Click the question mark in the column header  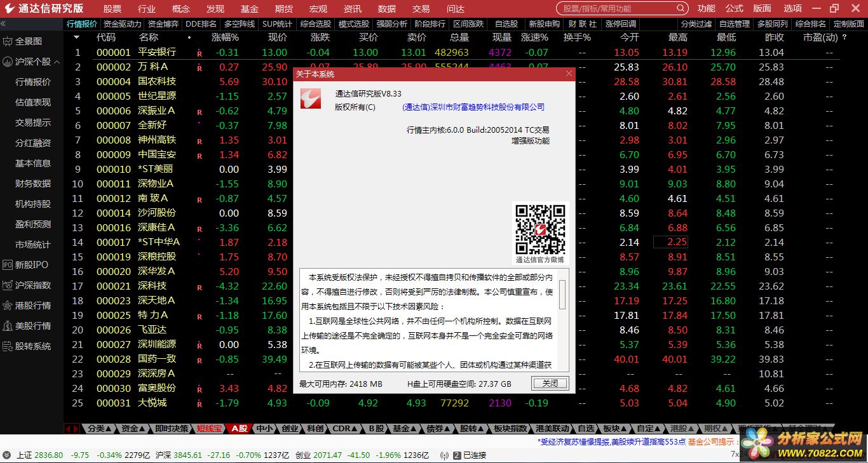844,37
